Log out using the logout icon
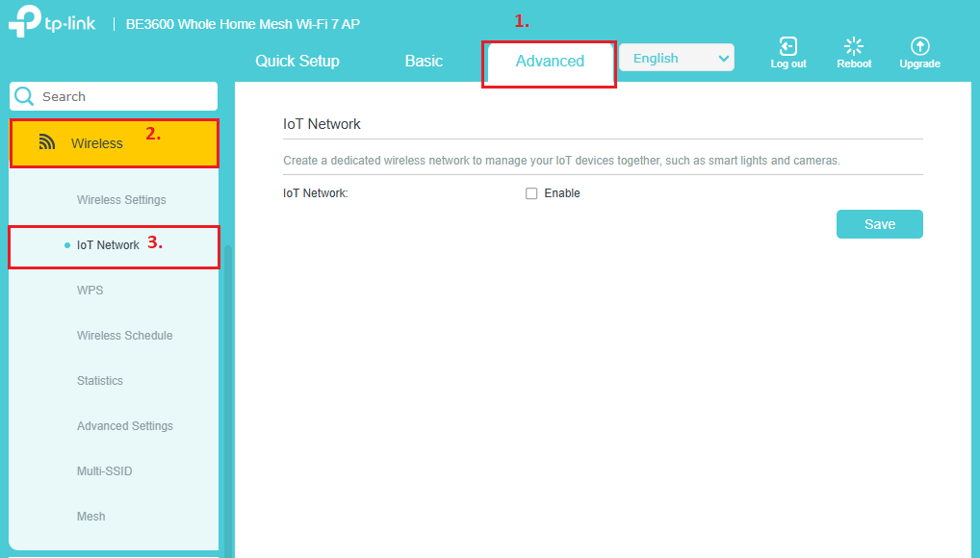Viewport: 980px width, 558px height. (787, 44)
